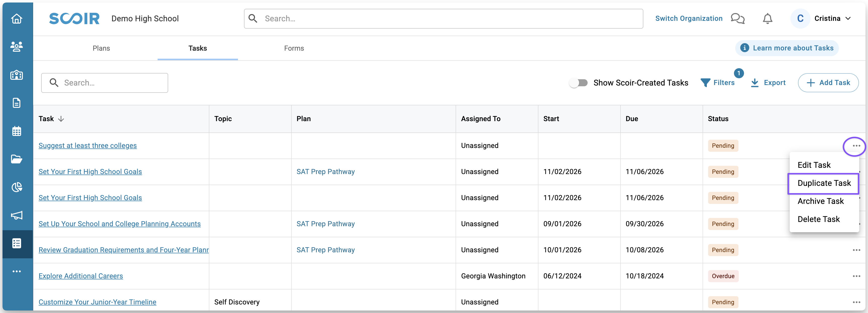Click the document icon in the sidebar
Screen dimensions: 868x313
coord(17,103)
